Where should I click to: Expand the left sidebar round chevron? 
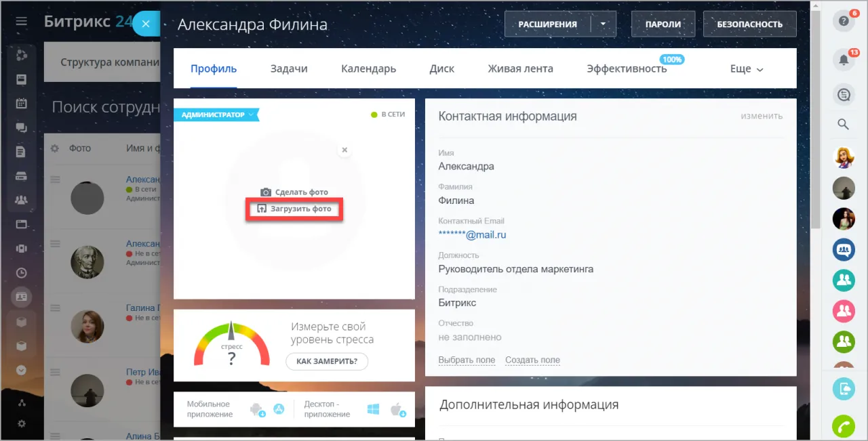21,371
